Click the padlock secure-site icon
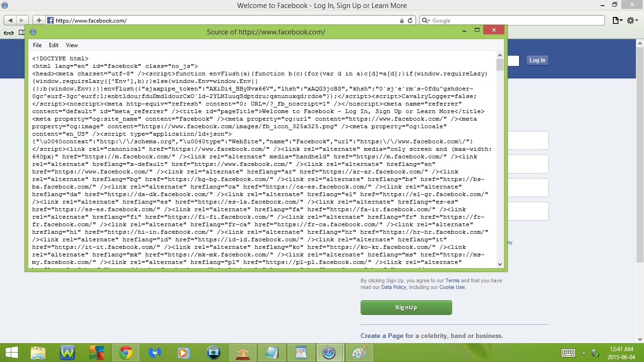This screenshot has width=644, height=362. [x=402, y=21]
